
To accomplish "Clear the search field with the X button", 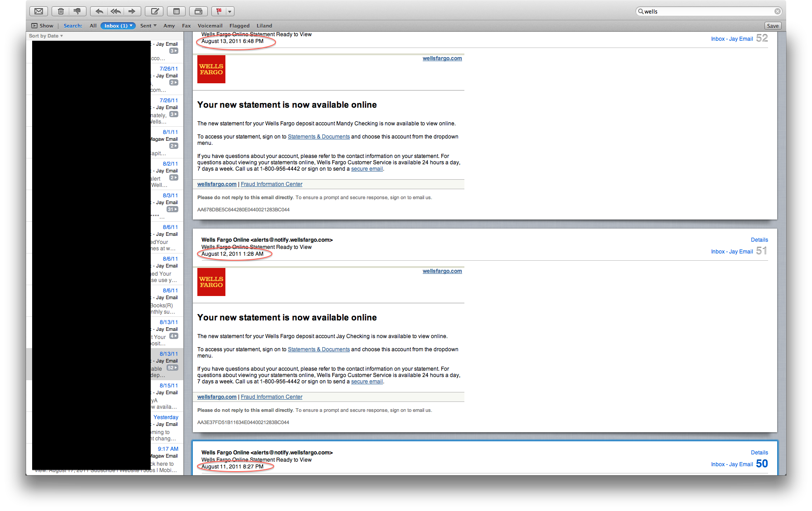I will 778,11.
